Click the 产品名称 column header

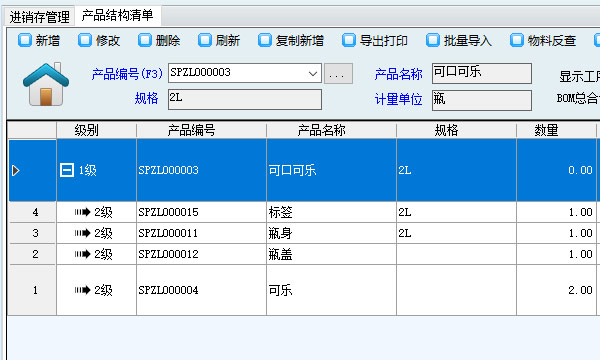pos(321,130)
